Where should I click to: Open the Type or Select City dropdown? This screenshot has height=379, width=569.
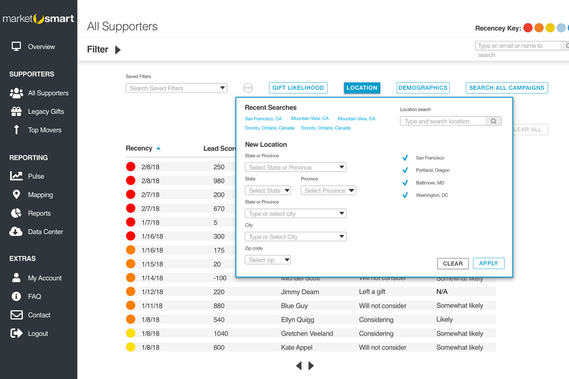295,237
